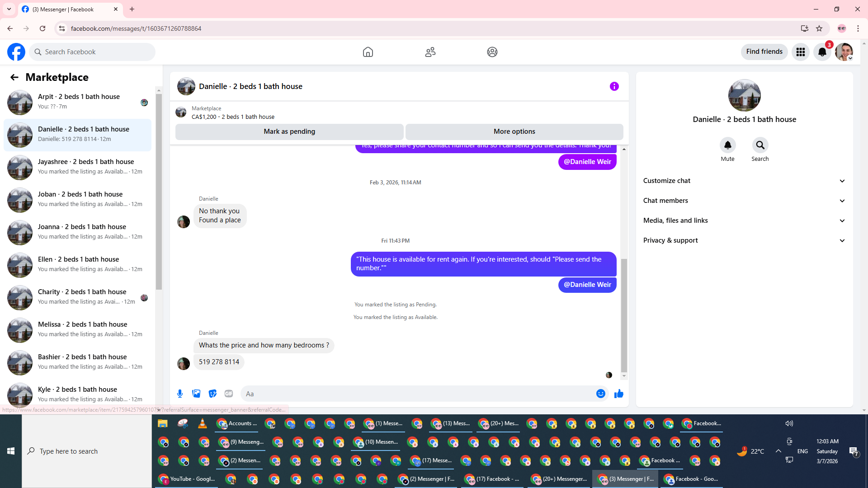The image size is (868, 488).
Task: Open conversation information purple icon
Action: click(x=614, y=86)
